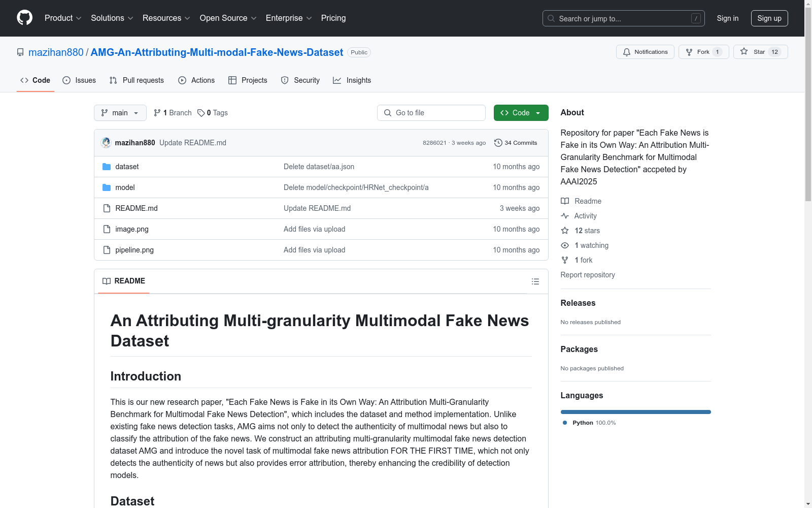Click the pipeline.png file icon
This screenshot has height=508, width=812.
[107, 250]
